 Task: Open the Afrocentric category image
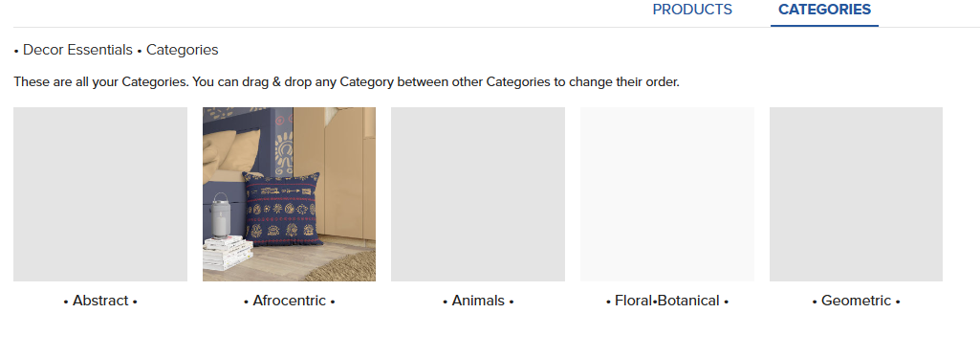(x=290, y=194)
